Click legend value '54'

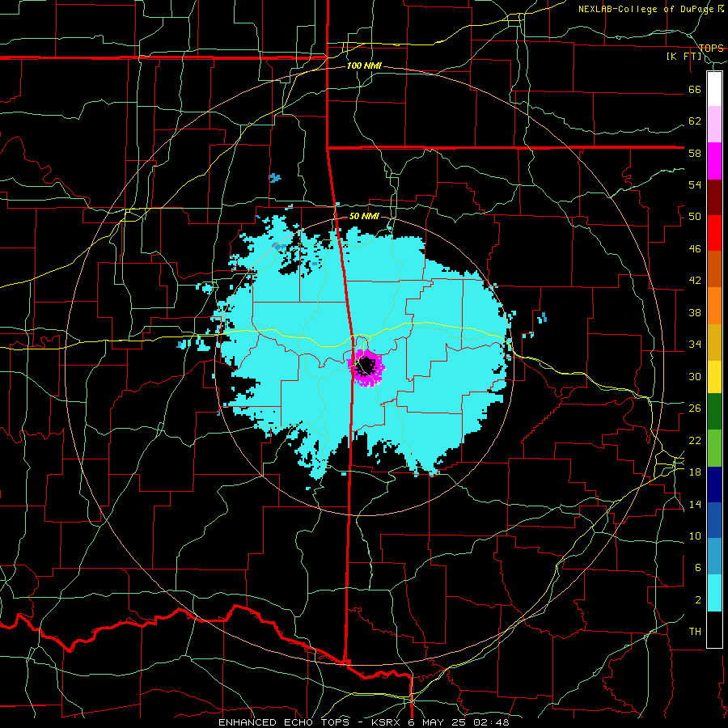click(x=695, y=184)
